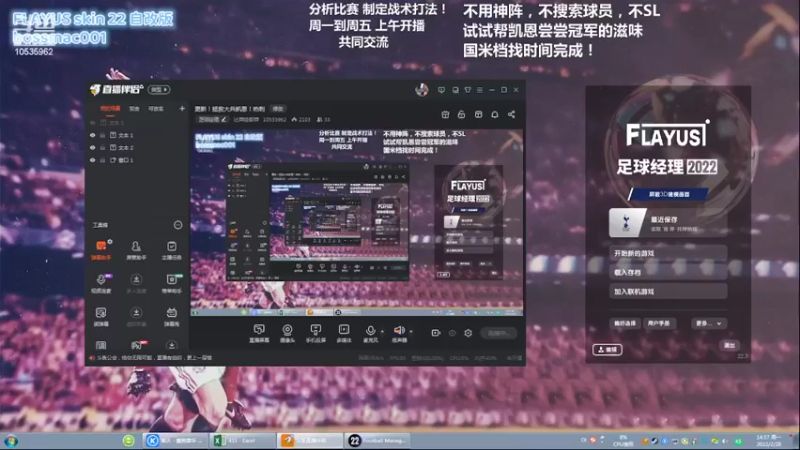Image resolution: width=800 pixels, height=450 pixels.
Task: Toggle the lock on the 文本 1 source
Action: coord(103,135)
